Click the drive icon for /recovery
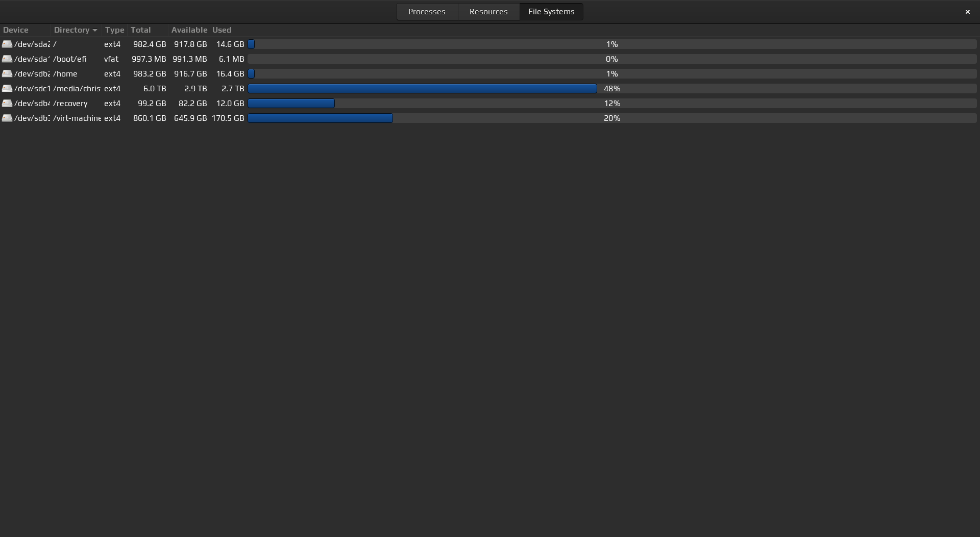Image resolution: width=980 pixels, height=537 pixels. click(x=7, y=104)
